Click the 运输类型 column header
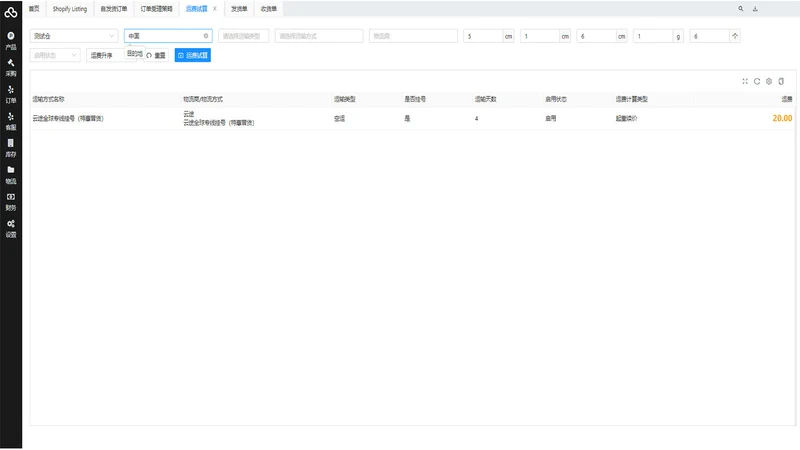 (344, 99)
